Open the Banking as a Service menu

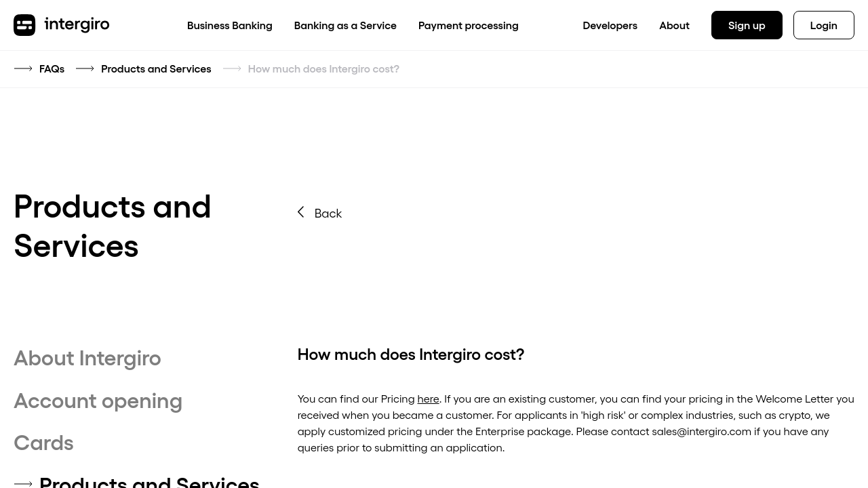345,25
